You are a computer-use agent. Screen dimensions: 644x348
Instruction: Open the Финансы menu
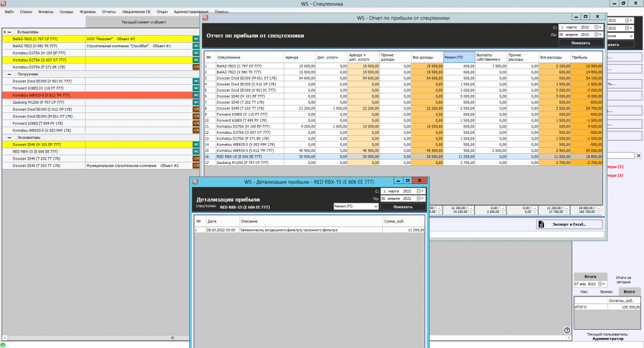point(45,12)
